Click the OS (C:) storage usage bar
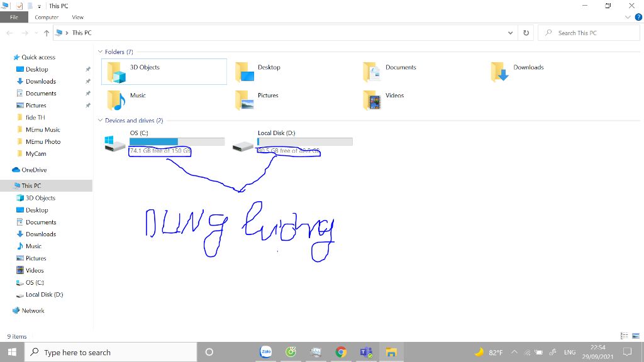 coord(177,141)
